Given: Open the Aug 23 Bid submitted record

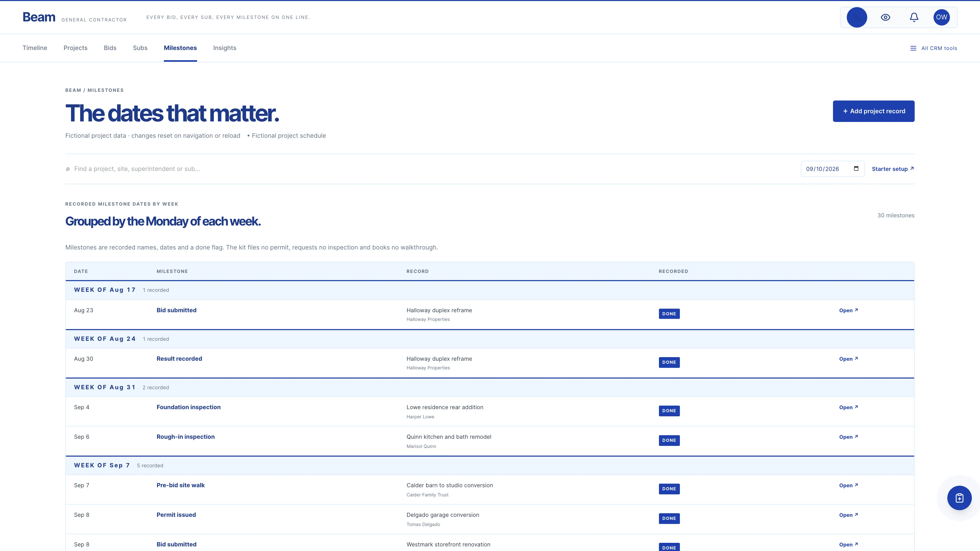Looking at the screenshot, I should pos(848,310).
